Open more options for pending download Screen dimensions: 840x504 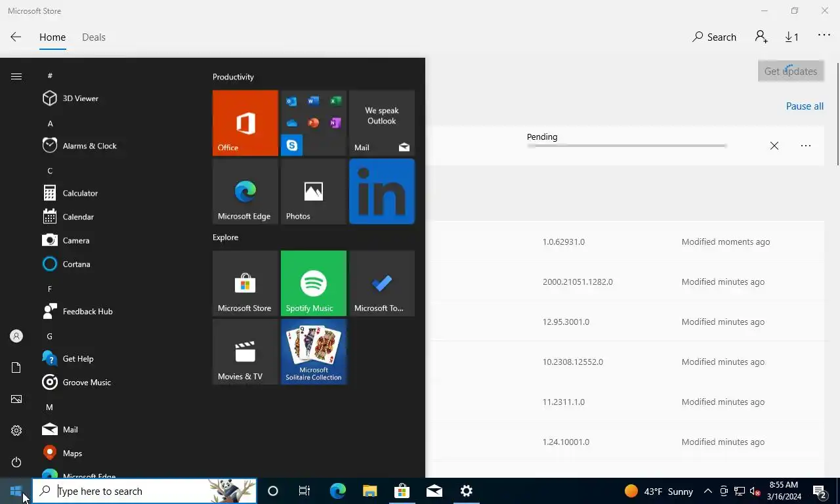pyautogui.click(x=806, y=146)
